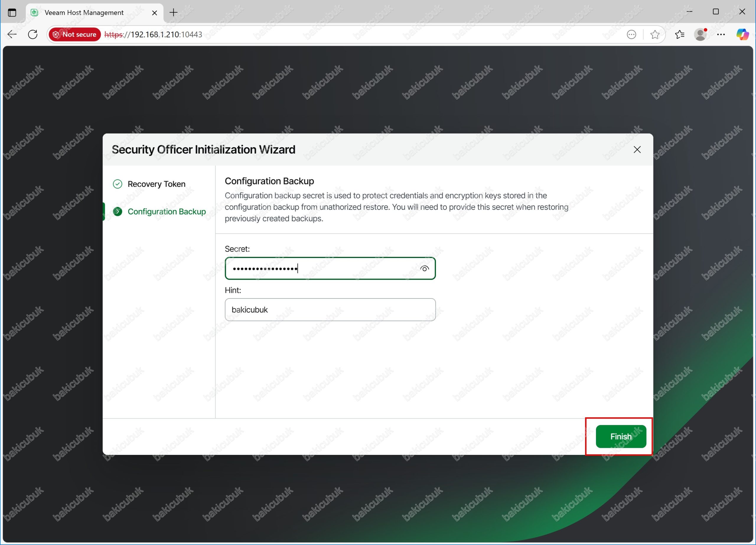The image size is (756, 545).
Task: Click the Veeam tab favicon
Action: point(34,13)
